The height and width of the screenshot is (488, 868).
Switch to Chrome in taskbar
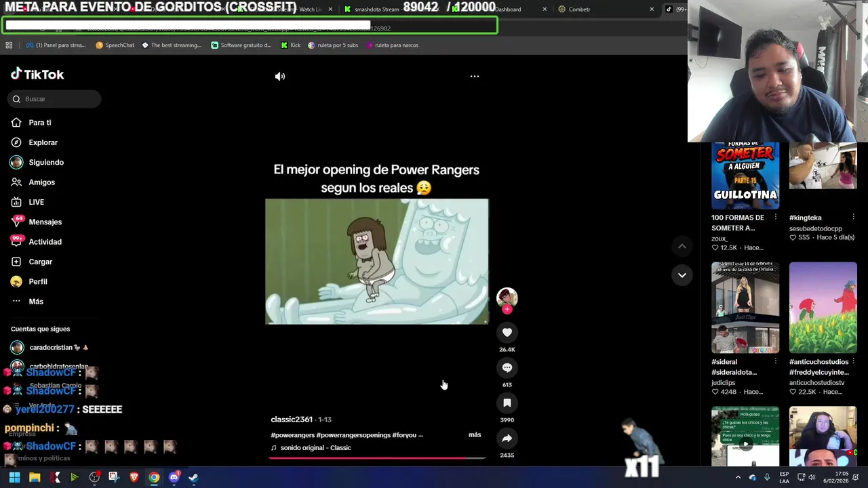(154, 477)
